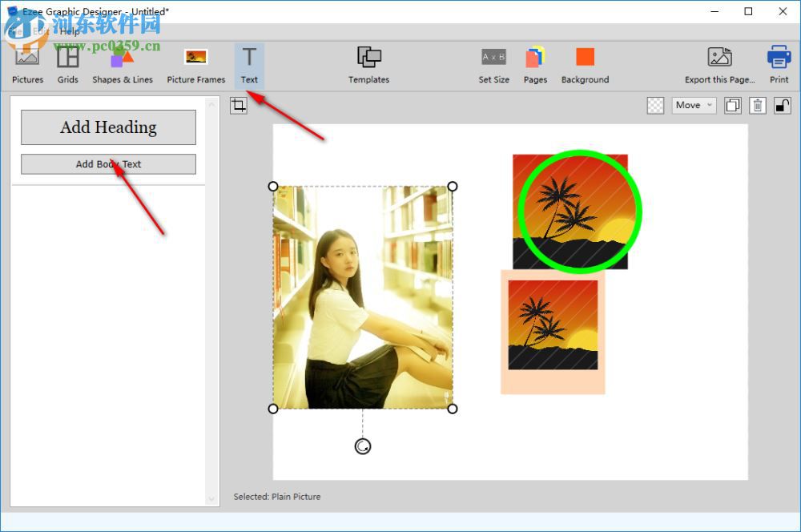Open the Background color settings
The height and width of the screenshot is (532, 801).
pos(585,64)
